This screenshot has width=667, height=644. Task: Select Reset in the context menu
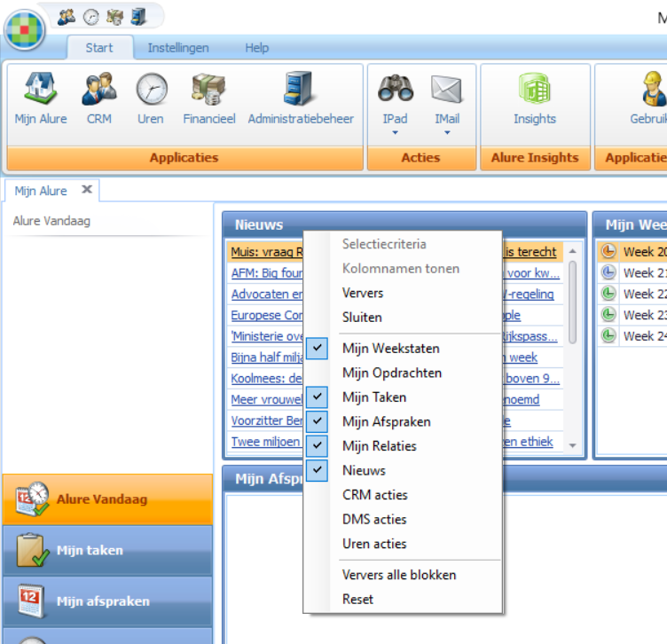pyautogui.click(x=357, y=600)
